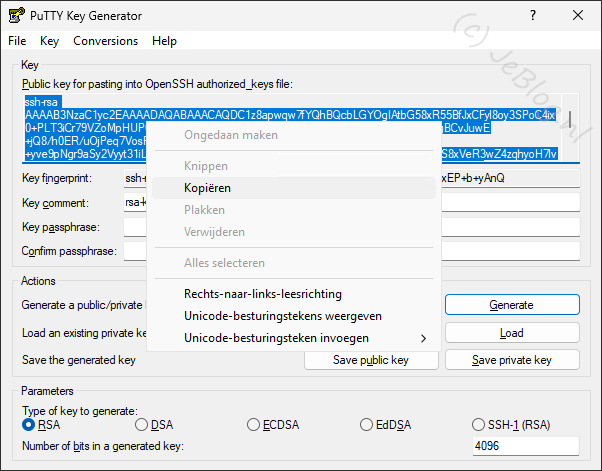This screenshot has height=471, width=602.
Task: Choose Kopiëren from the context menu
Action: pos(207,188)
